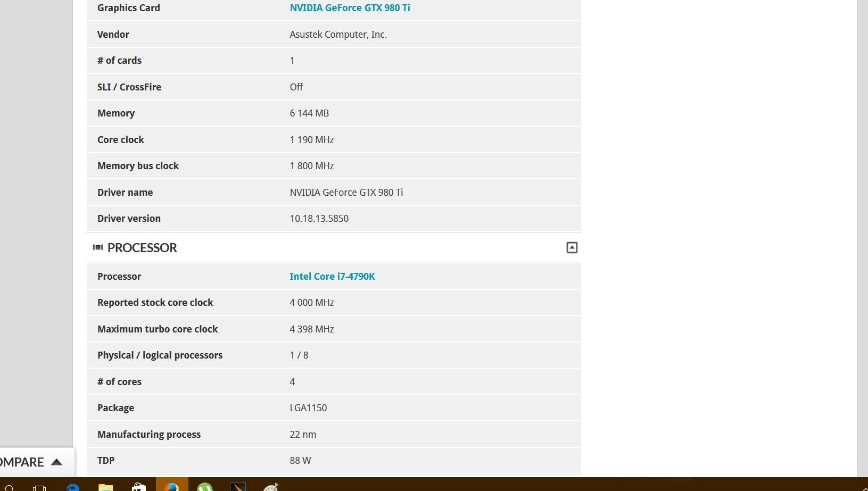Expand the COMPARE panel arrow
Viewport: 868px width, 491px height.
point(56,462)
